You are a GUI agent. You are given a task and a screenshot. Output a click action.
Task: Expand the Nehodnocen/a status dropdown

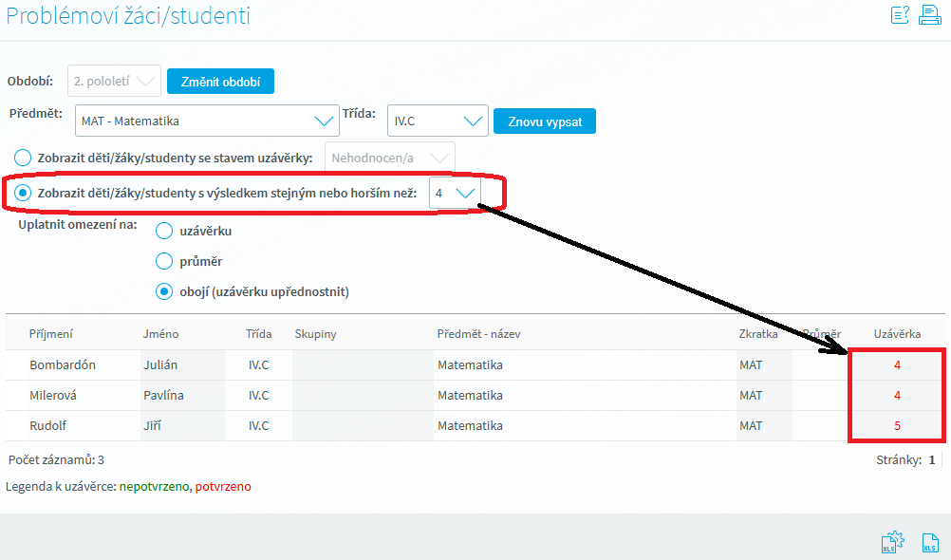point(389,158)
